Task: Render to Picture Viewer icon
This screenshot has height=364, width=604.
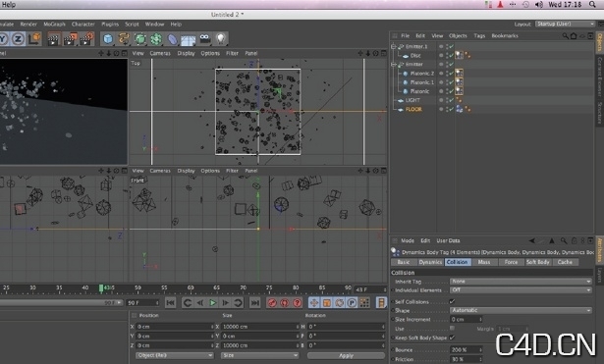Action: click(x=70, y=39)
